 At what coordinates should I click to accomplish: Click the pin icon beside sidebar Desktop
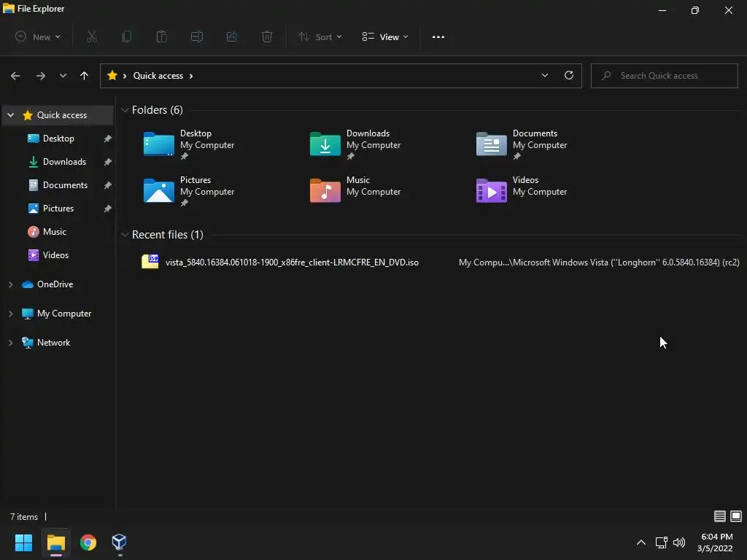(108, 139)
